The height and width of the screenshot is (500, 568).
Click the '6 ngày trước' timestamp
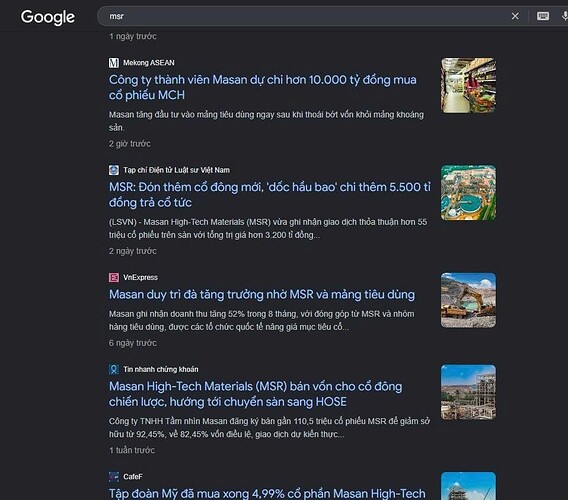(133, 343)
